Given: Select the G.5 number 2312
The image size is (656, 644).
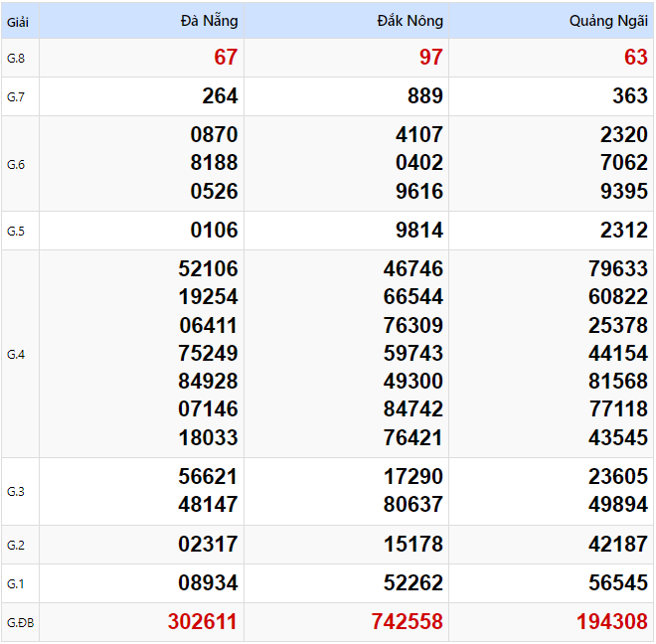Looking at the screenshot, I should point(624,231).
